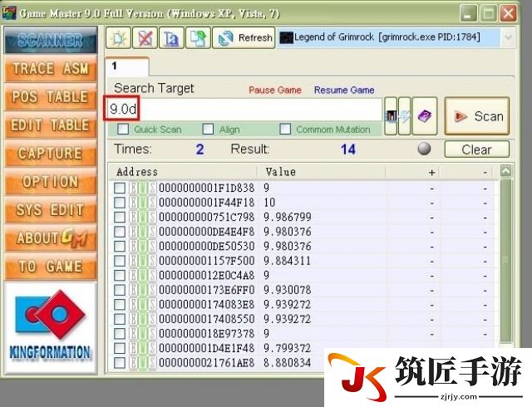The image size is (532, 407).
Task: Open the CAPTURE section
Action: [51, 154]
